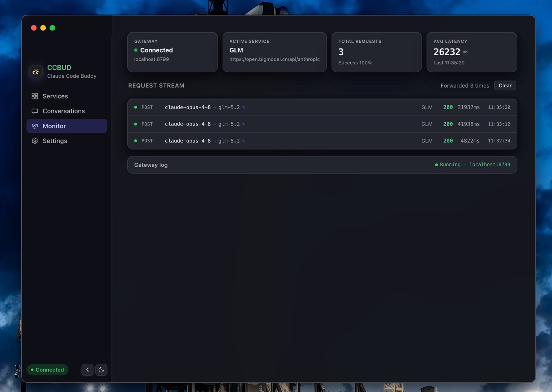Click the Active Service GLM card
The width and height of the screenshot is (552, 392).
275,52
